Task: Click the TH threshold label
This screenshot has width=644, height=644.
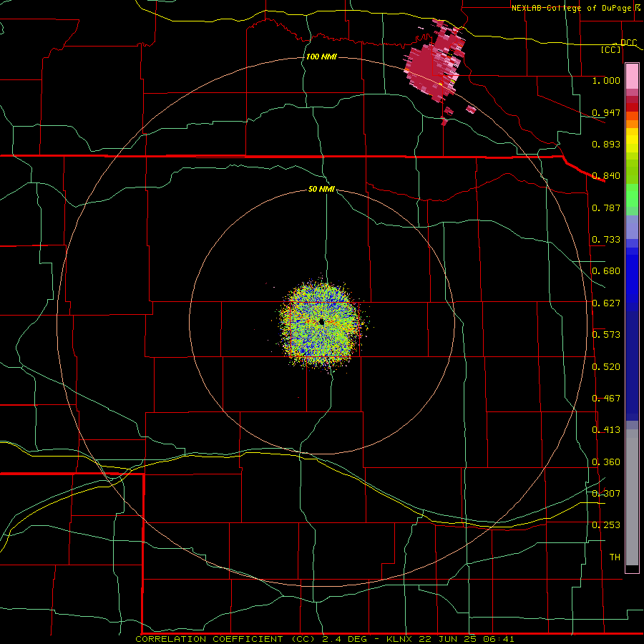Action: pos(615,557)
